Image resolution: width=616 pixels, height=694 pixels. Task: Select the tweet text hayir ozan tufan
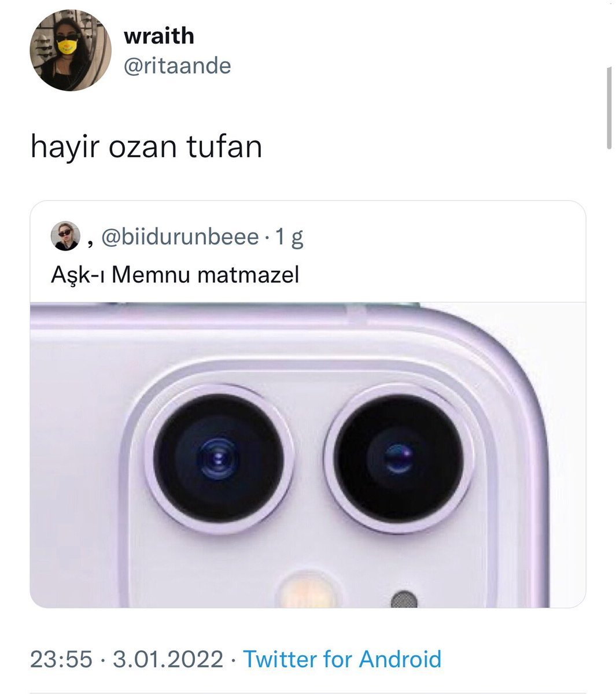146,147
